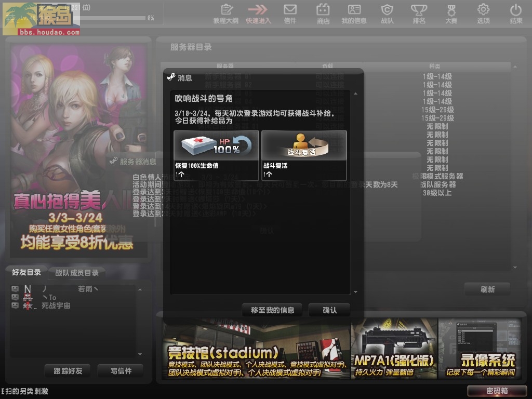Click the 种类 column header in server list
Viewport: 532px width, 399px height.
[435, 66]
